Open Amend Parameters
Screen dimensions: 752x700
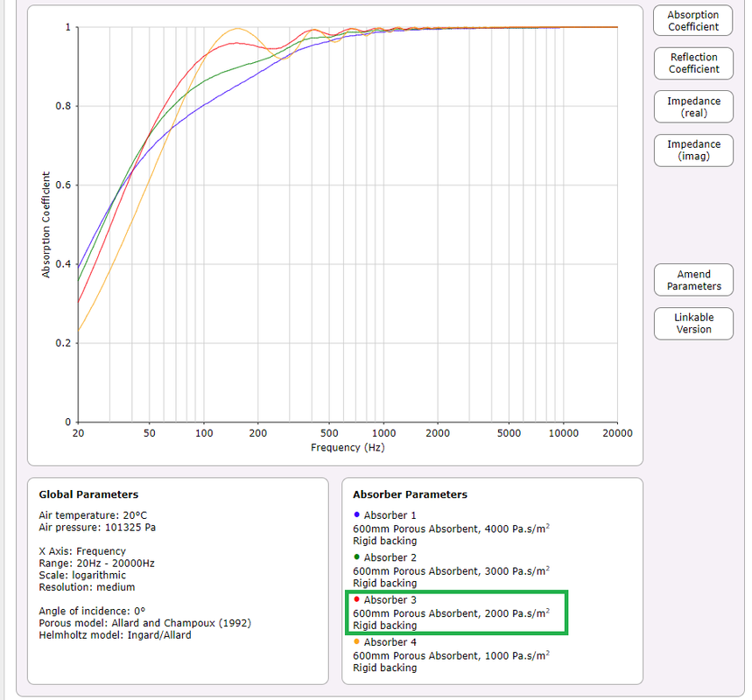[x=693, y=280]
